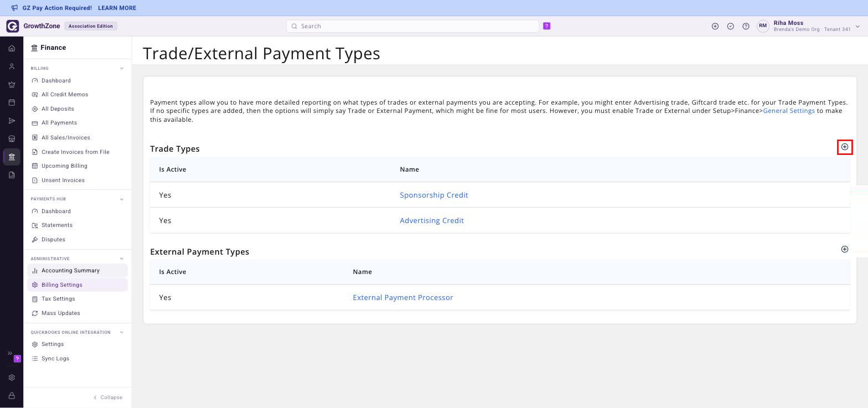This screenshot has width=868, height=408.
Task: Open Accounting Summary
Action: click(77, 271)
